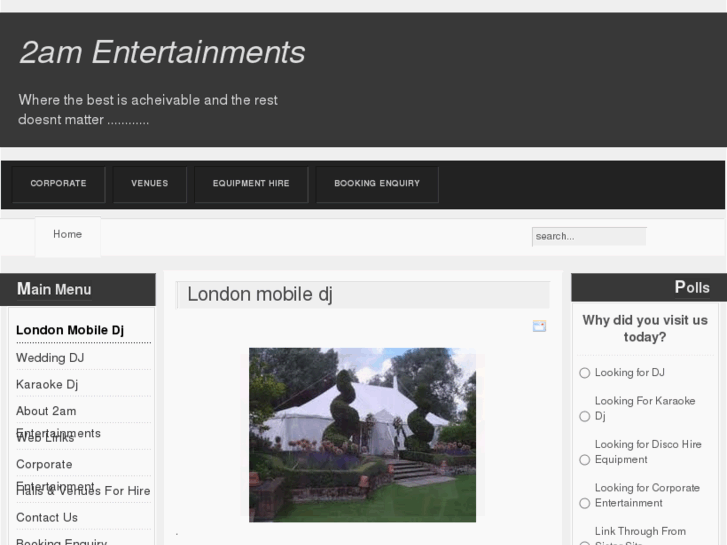Open Wedding DJ sidebar link
The image size is (727, 545).
point(50,358)
